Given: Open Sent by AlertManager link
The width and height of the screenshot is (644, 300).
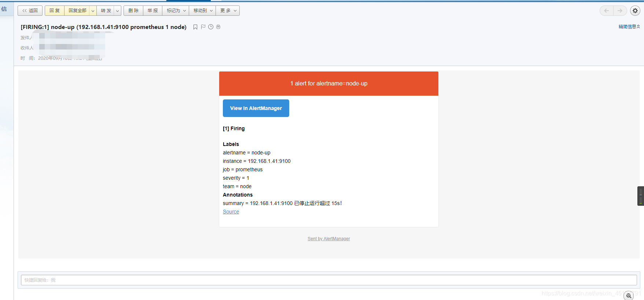Looking at the screenshot, I should [x=329, y=239].
